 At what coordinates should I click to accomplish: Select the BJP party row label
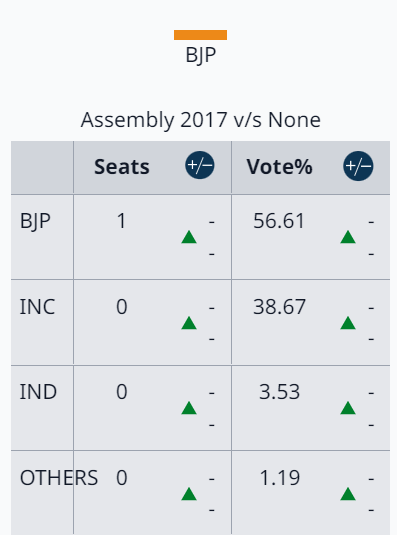[x=35, y=221]
